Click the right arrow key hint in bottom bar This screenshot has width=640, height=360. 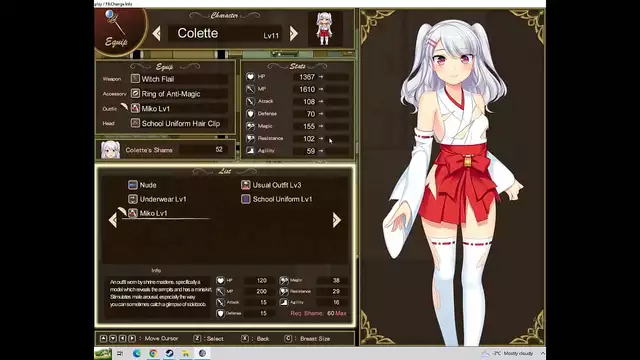point(131,338)
